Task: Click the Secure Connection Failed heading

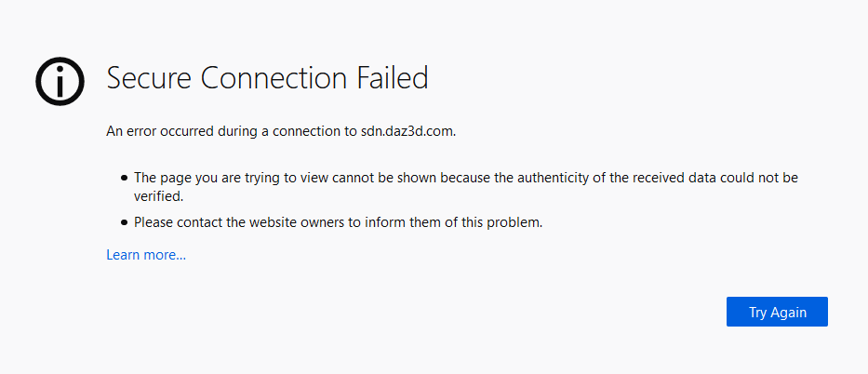Action: click(267, 78)
